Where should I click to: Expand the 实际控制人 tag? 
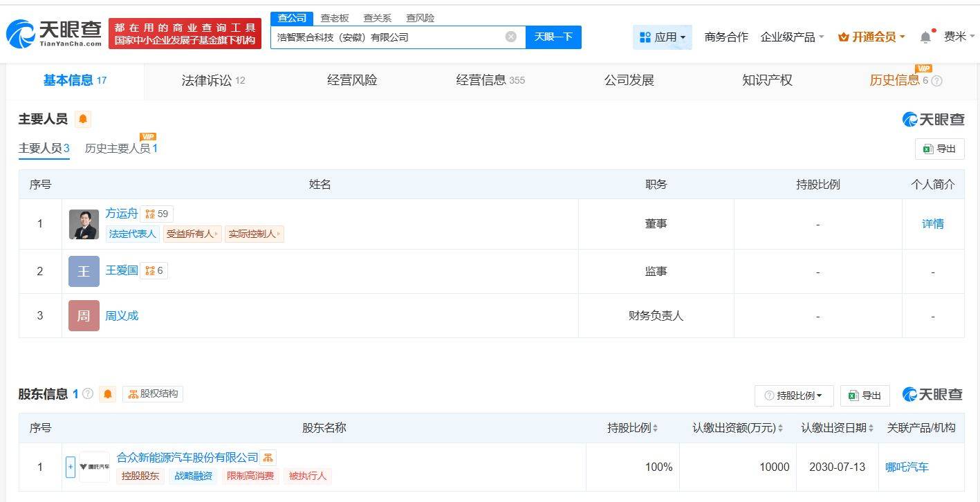click(255, 234)
